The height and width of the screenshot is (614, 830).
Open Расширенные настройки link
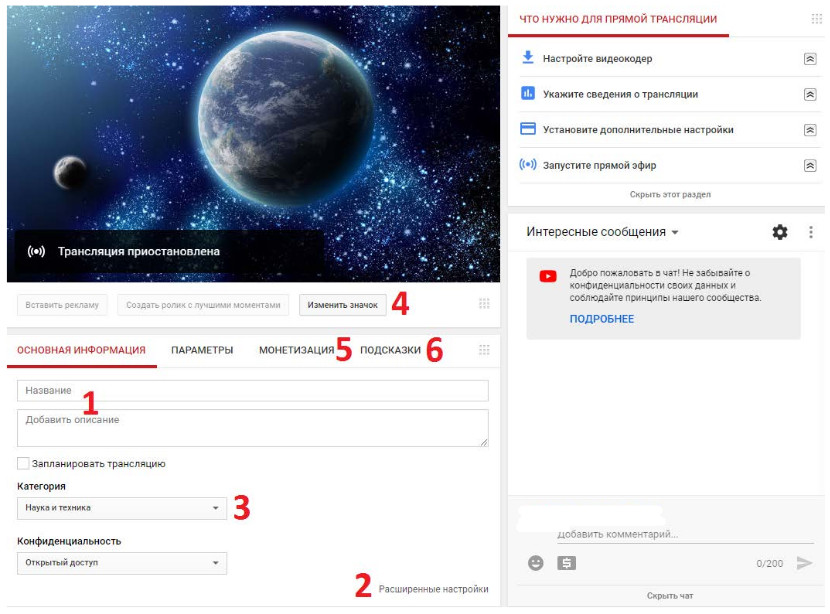434,589
